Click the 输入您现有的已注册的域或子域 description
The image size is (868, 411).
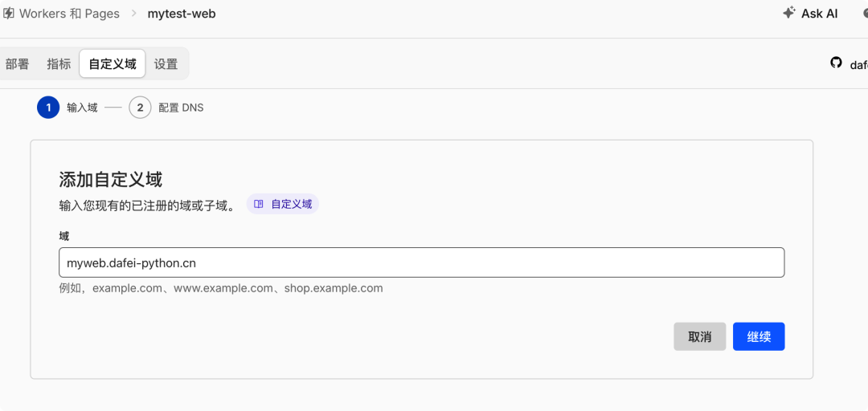point(147,205)
